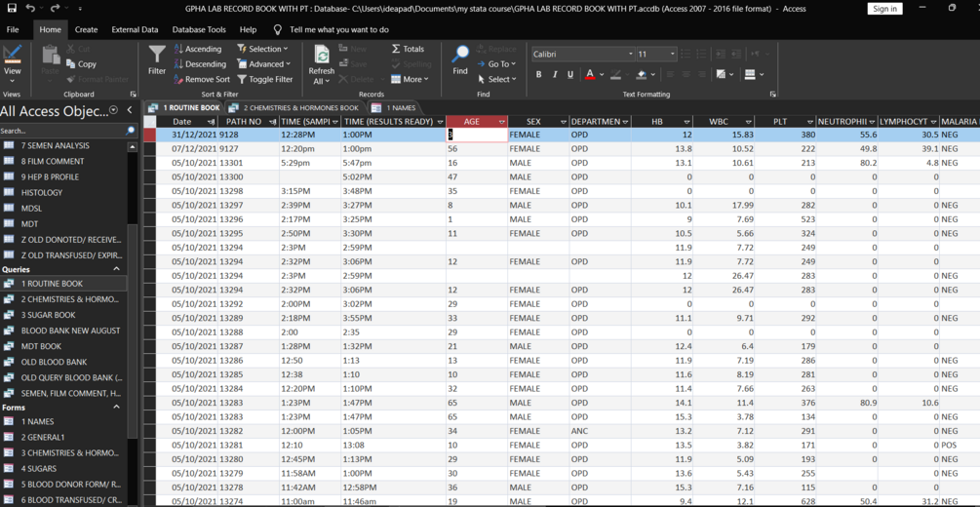
Task: Sort records Ascending
Action: tap(198, 49)
